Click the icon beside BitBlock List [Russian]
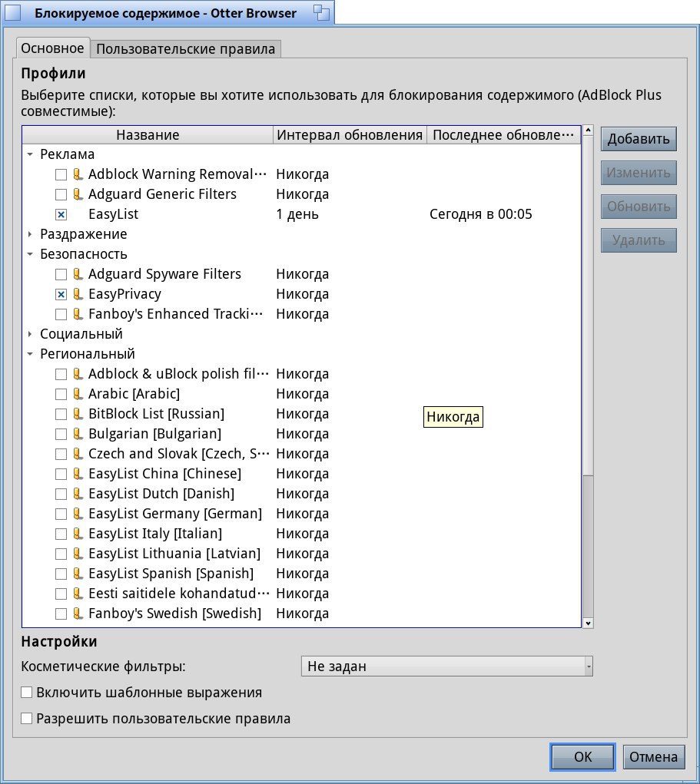 click(78, 414)
